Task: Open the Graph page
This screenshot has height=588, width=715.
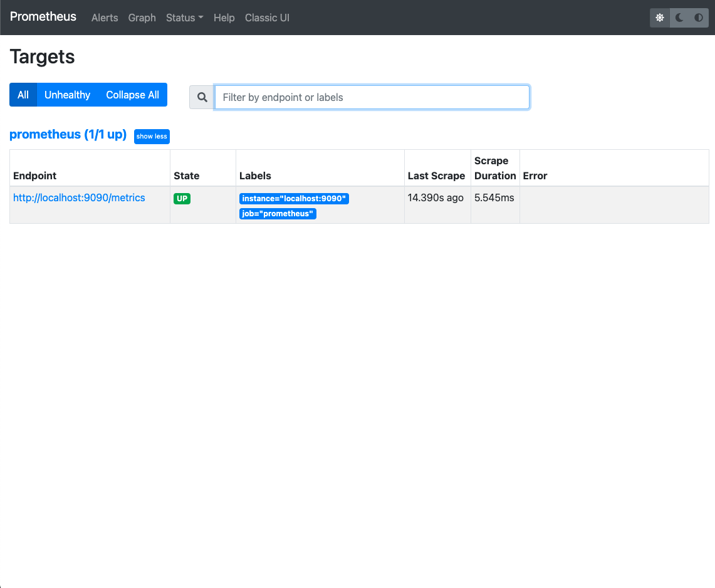Action: pyautogui.click(x=142, y=18)
